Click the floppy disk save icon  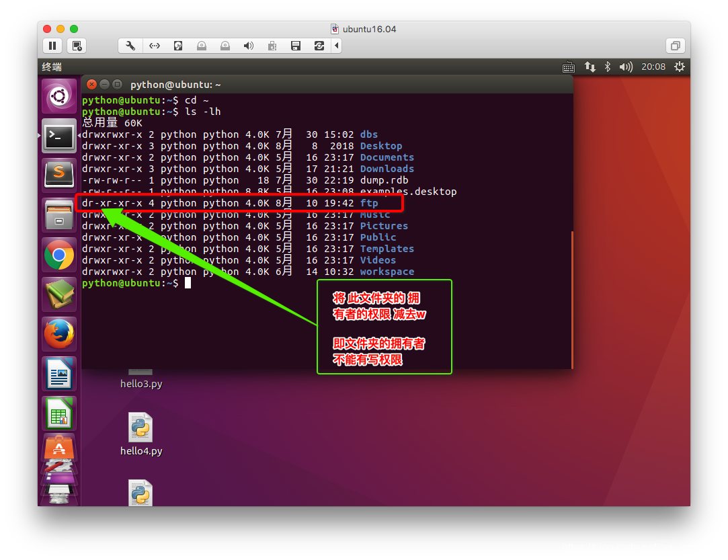coord(296,46)
